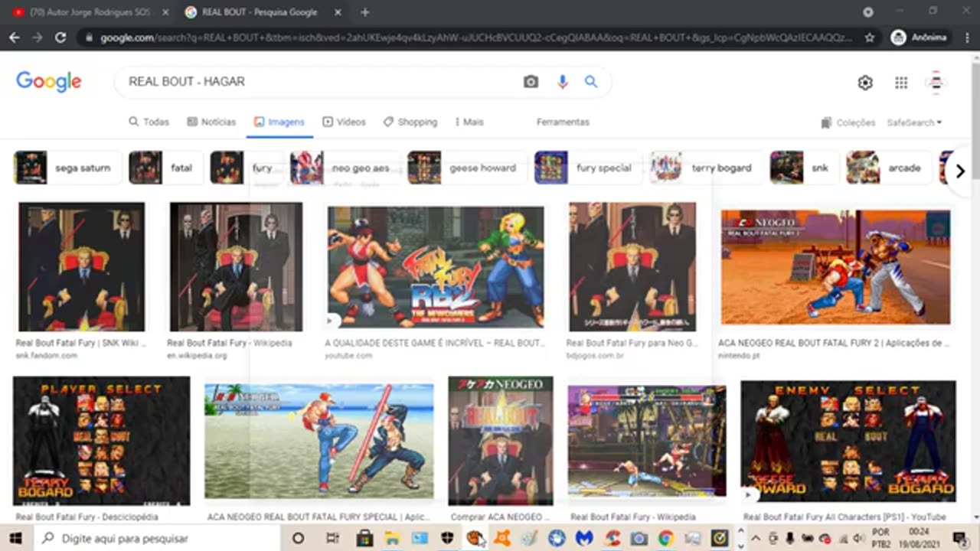Open Task View in taskbar
The height and width of the screenshot is (551, 980).
(x=332, y=538)
